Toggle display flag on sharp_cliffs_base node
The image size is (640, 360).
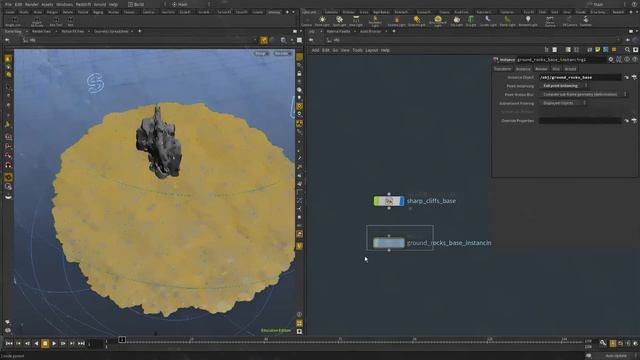402,201
